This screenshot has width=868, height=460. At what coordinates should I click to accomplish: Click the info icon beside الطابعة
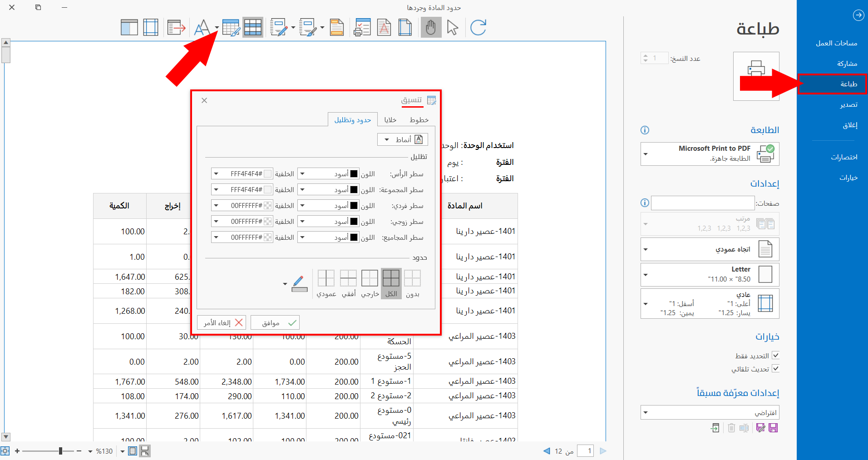point(645,130)
